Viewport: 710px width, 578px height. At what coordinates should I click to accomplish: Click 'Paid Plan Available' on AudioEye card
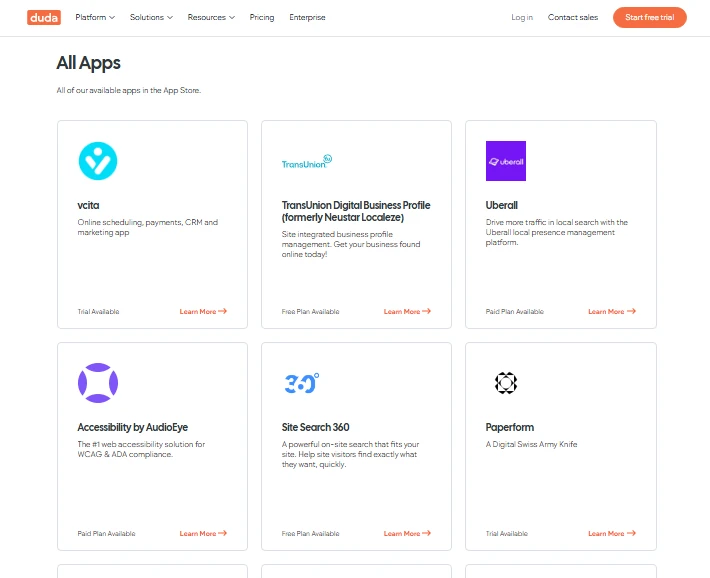pos(106,534)
